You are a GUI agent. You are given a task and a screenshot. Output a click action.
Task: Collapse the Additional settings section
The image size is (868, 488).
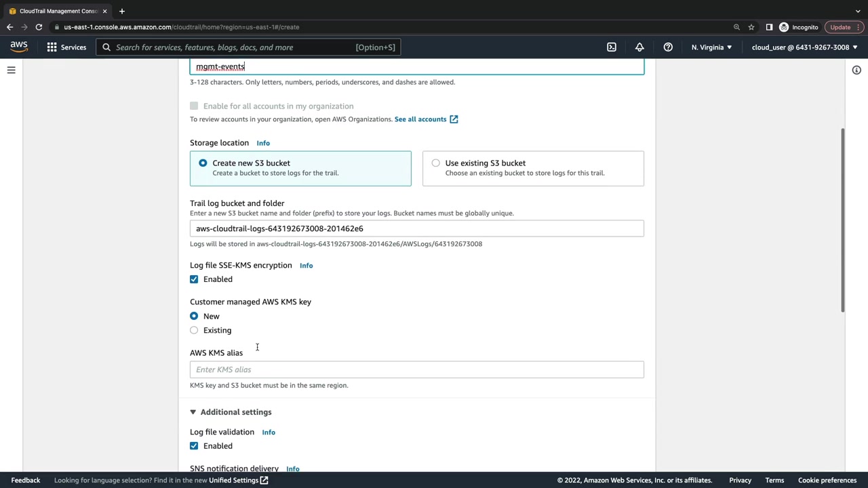(x=193, y=412)
